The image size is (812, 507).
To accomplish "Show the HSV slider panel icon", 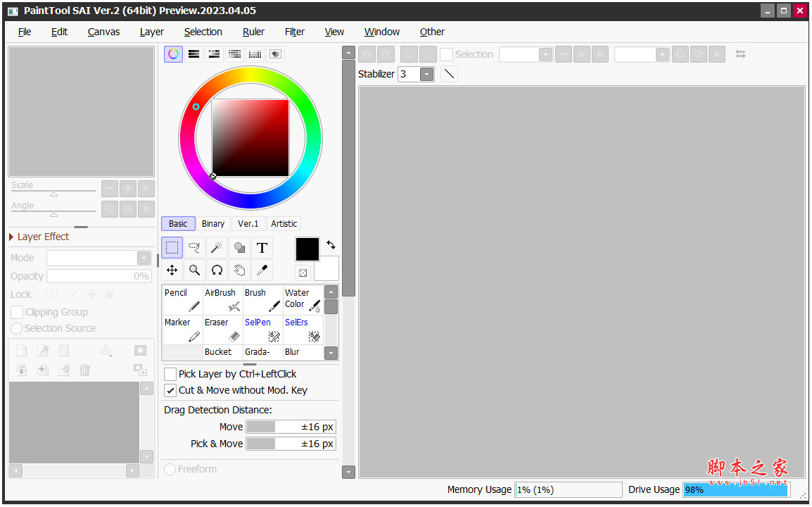I will (x=214, y=54).
